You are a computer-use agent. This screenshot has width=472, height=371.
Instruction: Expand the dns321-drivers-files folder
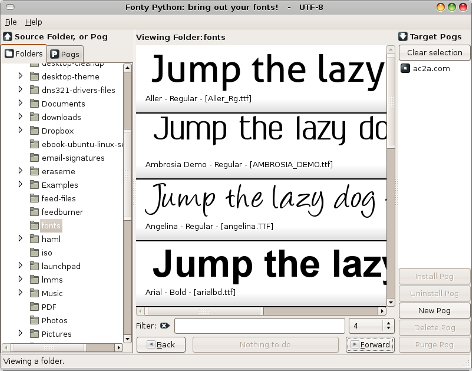[20, 90]
